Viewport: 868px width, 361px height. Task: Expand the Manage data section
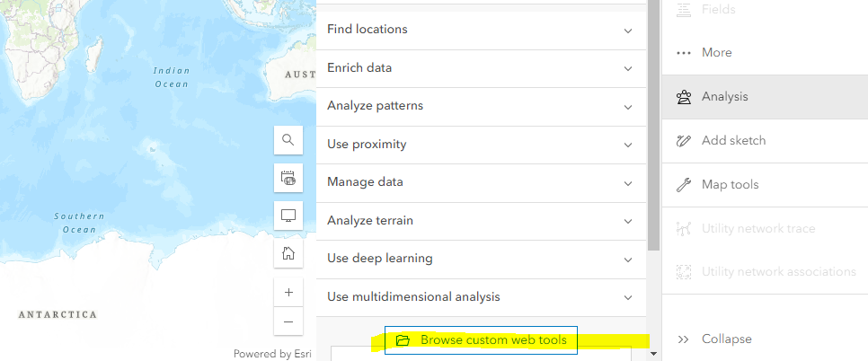click(628, 182)
